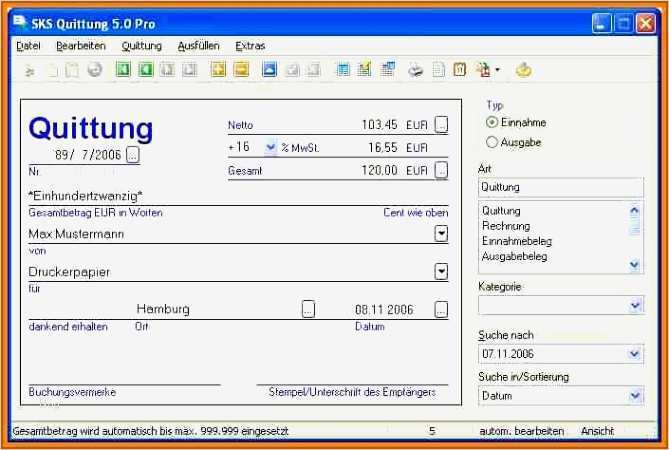The image size is (669, 450).
Task: Click the Gesamt value 120,00
Action: 379,170
